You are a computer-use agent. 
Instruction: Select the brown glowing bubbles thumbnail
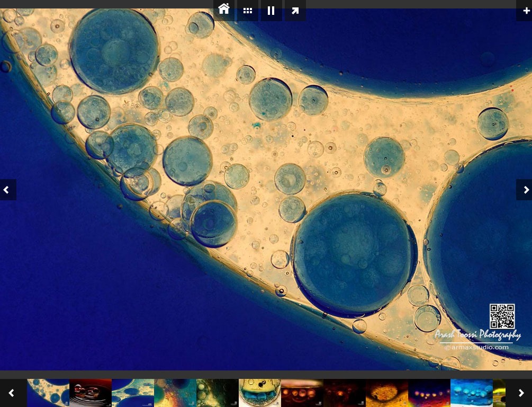[x=302, y=393]
